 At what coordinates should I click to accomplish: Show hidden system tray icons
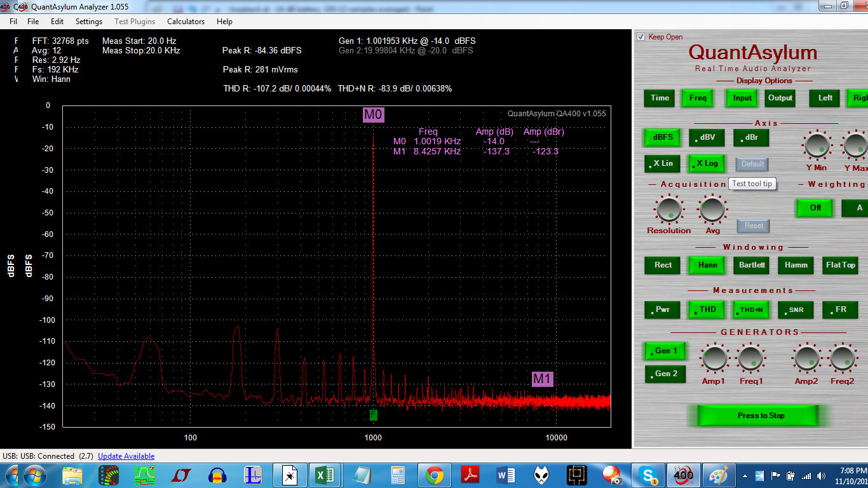(x=744, y=475)
